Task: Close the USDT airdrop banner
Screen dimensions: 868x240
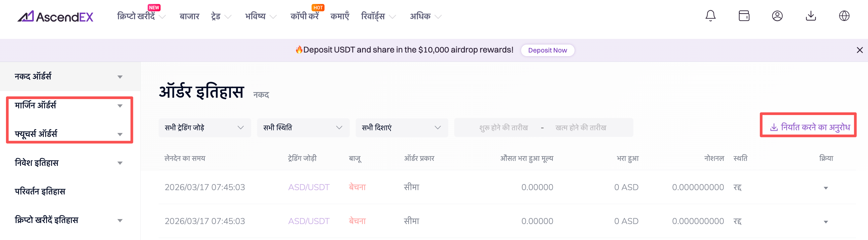Action: (x=860, y=50)
